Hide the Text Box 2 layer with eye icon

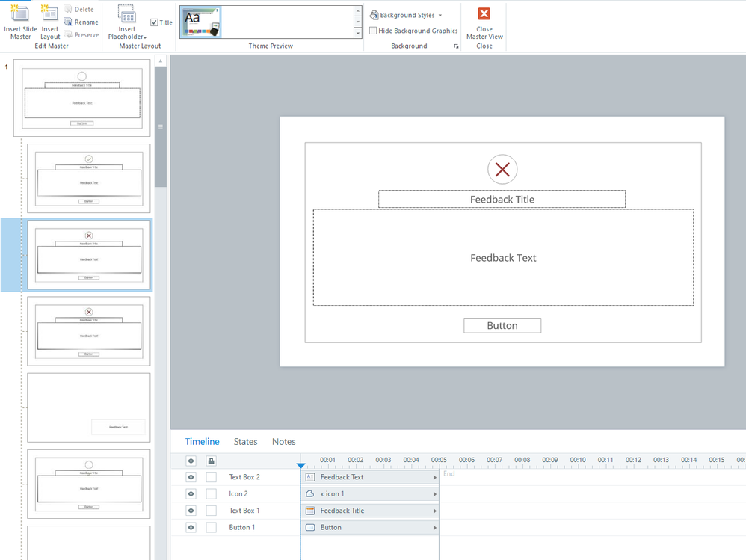[191, 477]
